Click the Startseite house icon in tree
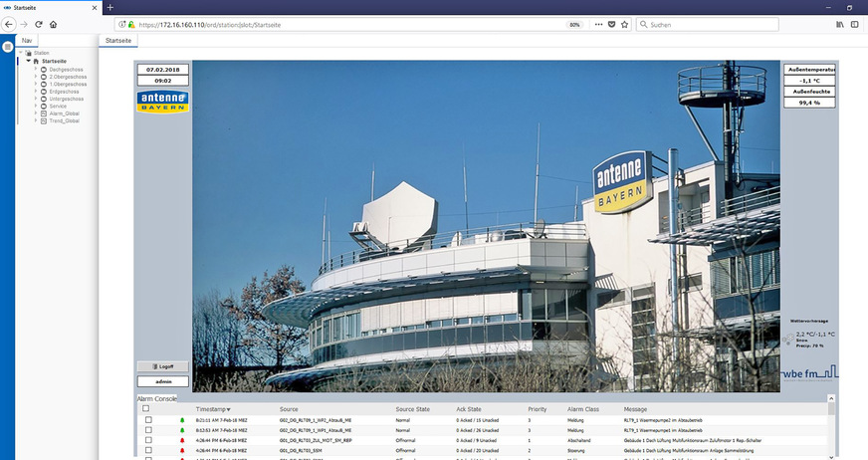868x460 pixels. click(x=36, y=62)
